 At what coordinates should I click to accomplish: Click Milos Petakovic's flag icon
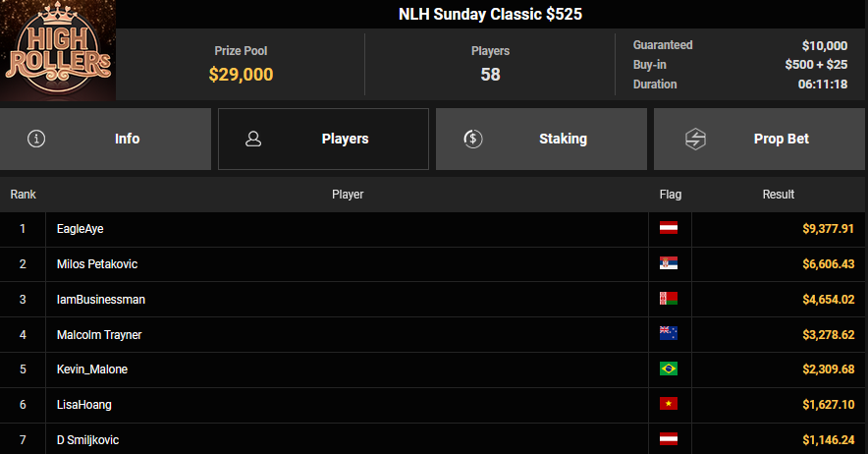point(669,263)
